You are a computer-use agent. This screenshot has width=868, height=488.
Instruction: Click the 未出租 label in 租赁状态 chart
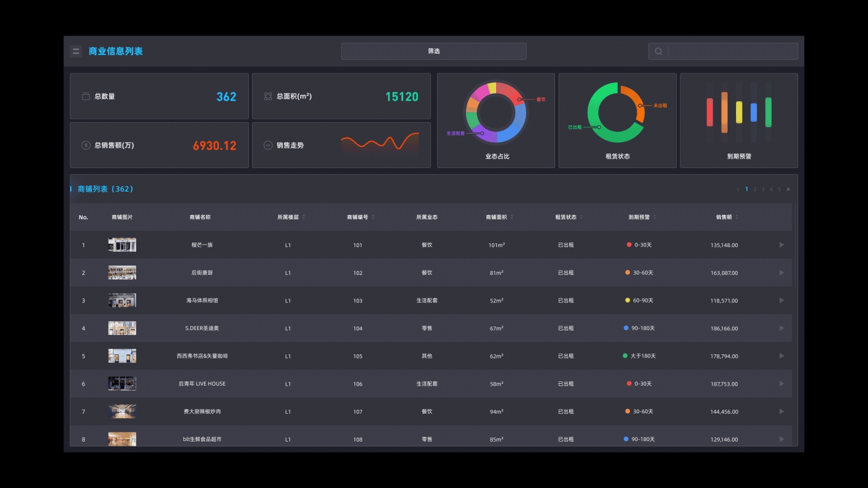[660, 105]
